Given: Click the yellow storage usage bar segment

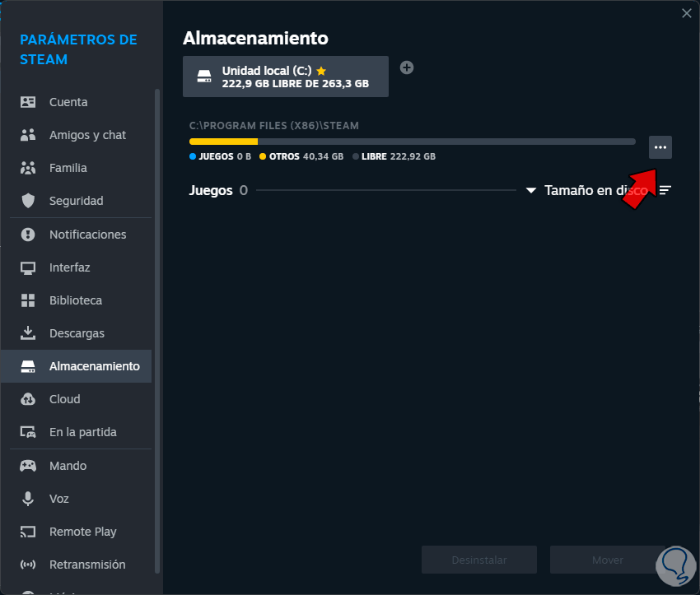Looking at the screenshot, I should click(x=224, y=142).
